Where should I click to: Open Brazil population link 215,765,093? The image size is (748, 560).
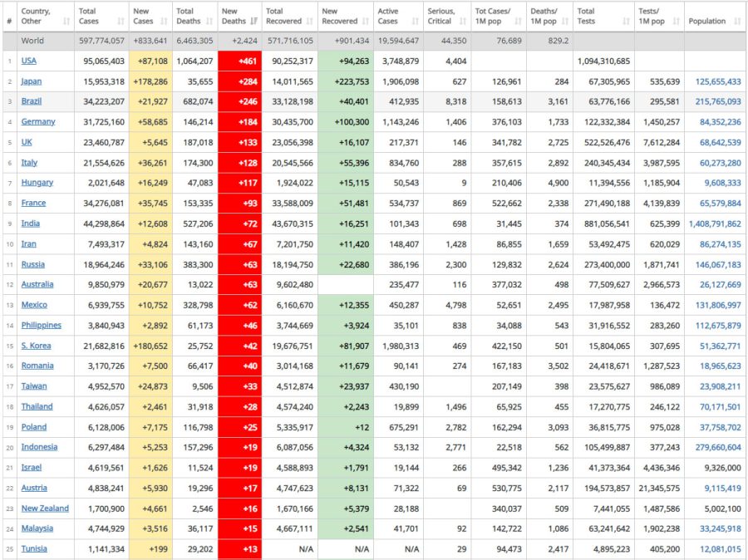coord(718,101)
